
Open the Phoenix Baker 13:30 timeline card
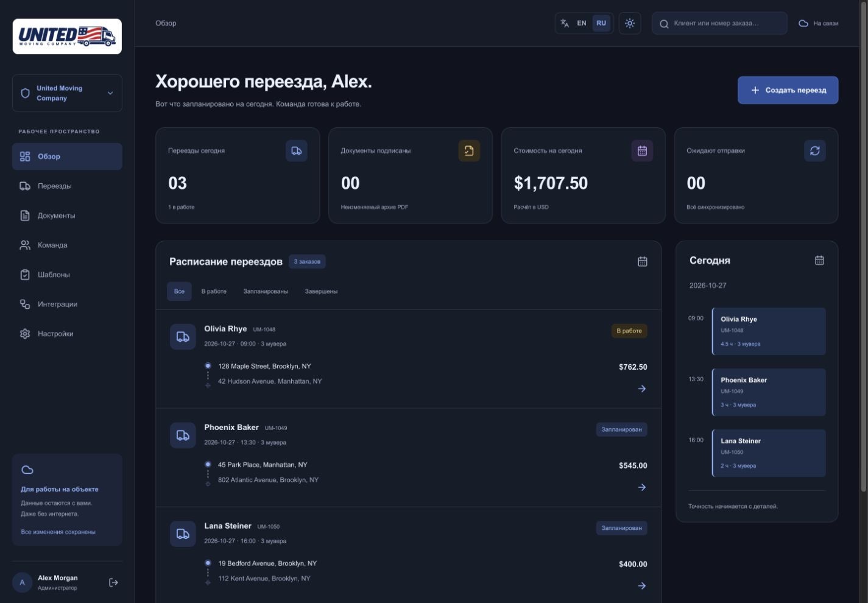tap(769, 392)
